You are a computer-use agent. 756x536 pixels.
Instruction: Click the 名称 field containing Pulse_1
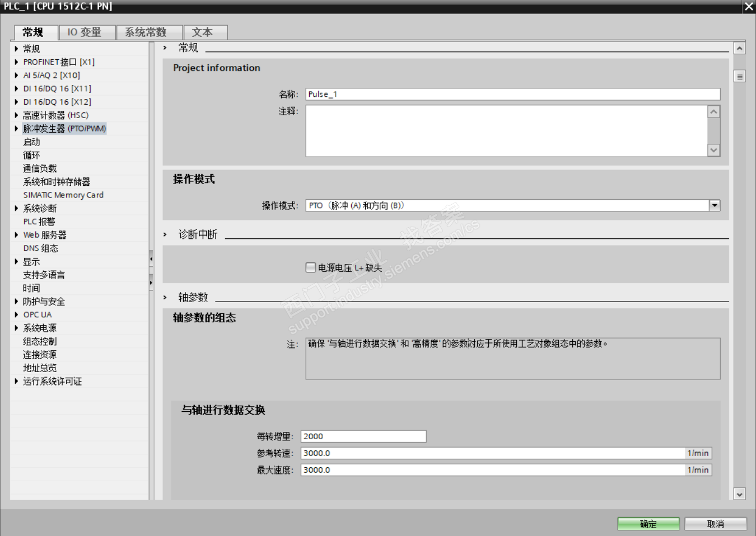(x=513, y=94)
